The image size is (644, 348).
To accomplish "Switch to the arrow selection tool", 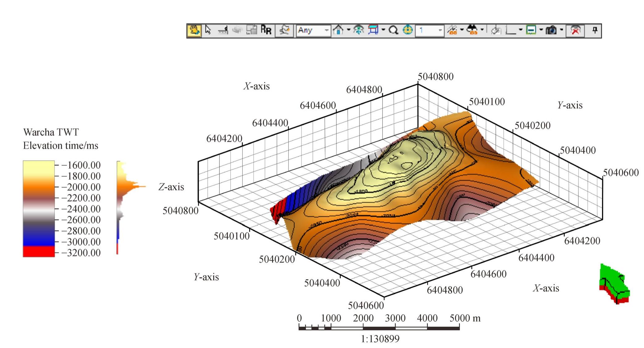I will [x=208, y=30].
